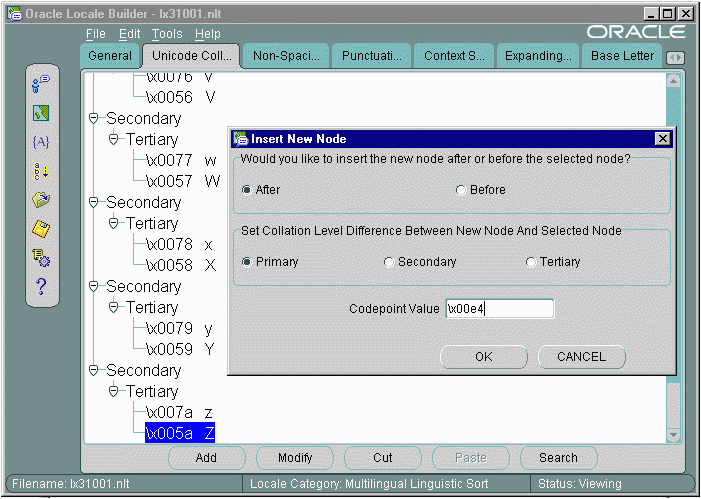This screenshot has height=499, width=701.
Task: Choose the Secondary collation level option
Action: coord(389,262)
